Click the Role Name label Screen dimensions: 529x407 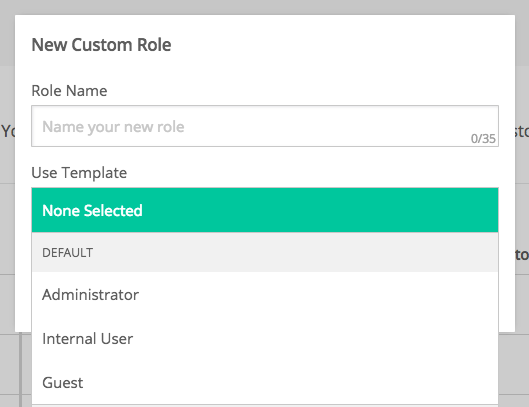[69, 90]
